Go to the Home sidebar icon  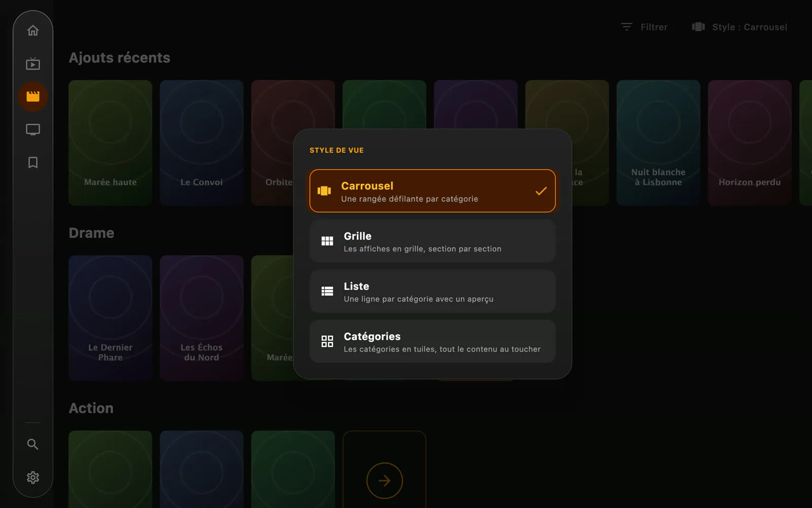(33, 30)
